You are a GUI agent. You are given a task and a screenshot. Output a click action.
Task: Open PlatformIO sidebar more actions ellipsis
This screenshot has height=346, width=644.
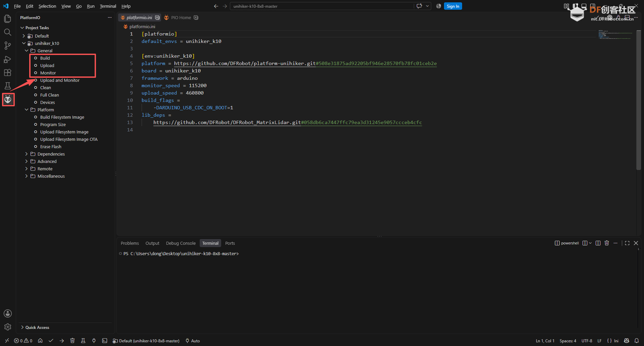point(110,18)
